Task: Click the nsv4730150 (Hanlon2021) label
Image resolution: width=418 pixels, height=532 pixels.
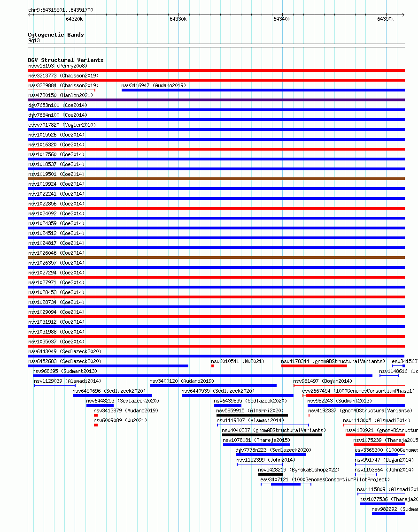Action: tap(61, 95)
